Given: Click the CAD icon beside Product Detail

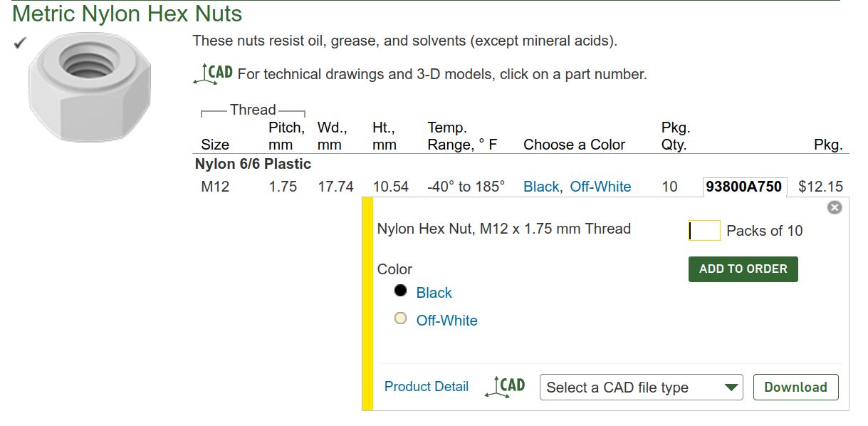Looking at the screenshot, I should coord(505,387).
